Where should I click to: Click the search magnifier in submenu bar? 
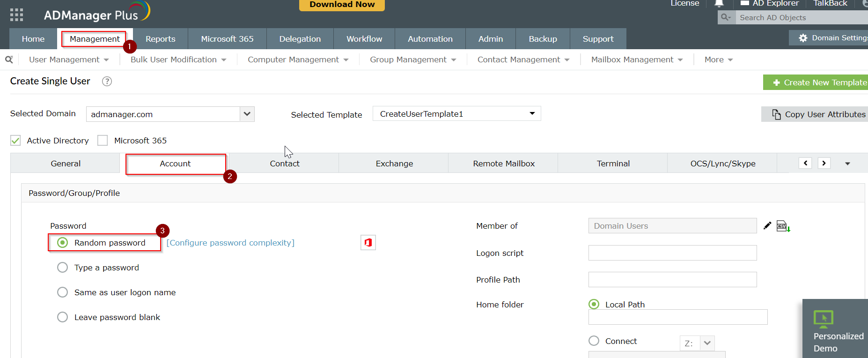[9, 60]
